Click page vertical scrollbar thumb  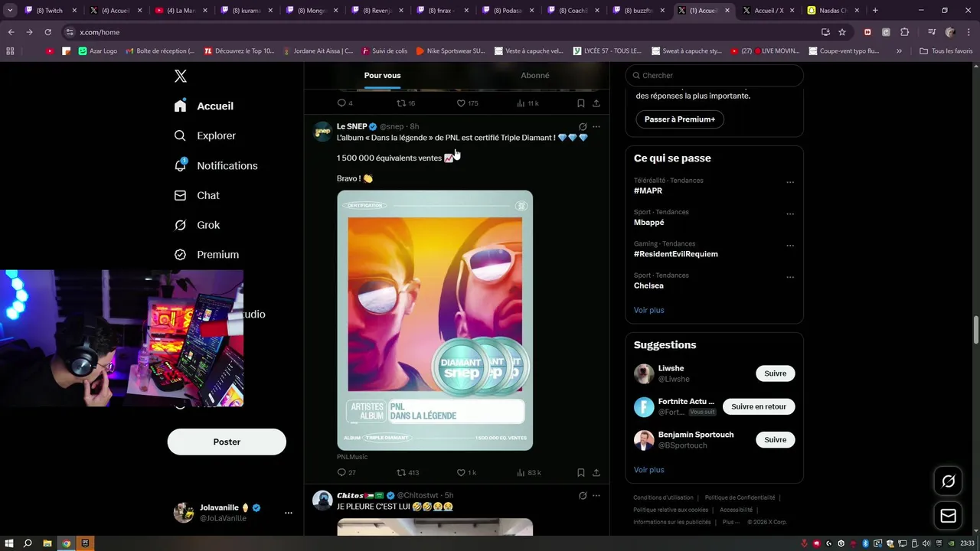[x=975, y=330]
